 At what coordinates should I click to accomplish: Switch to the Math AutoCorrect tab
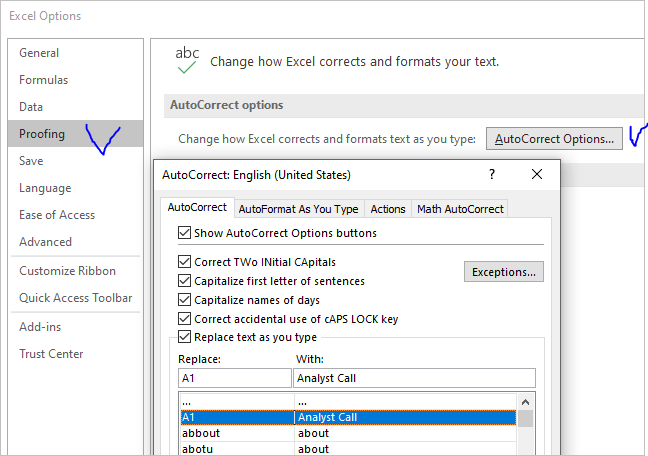pos(460,209)
